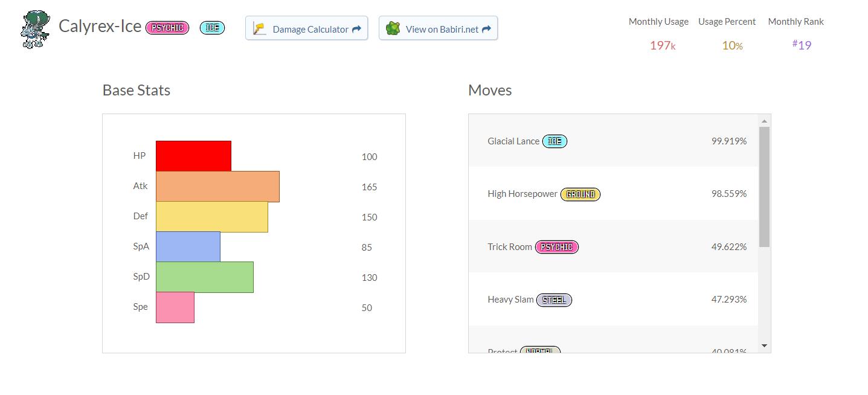Click the Psychic badge next to Trick Room
The width and height of the screenshot is (868, 395).
[556, 247]
